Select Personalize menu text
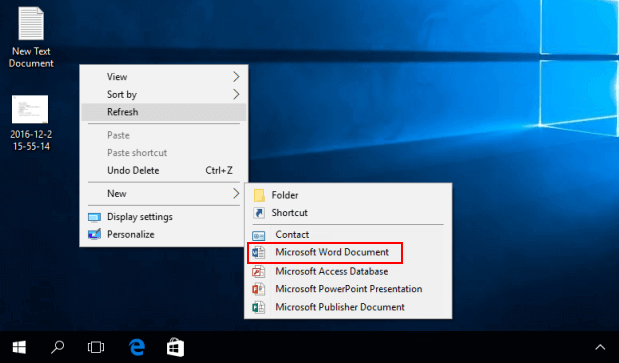This screenshot has width=619, height=363. click(x=131, y=234)
